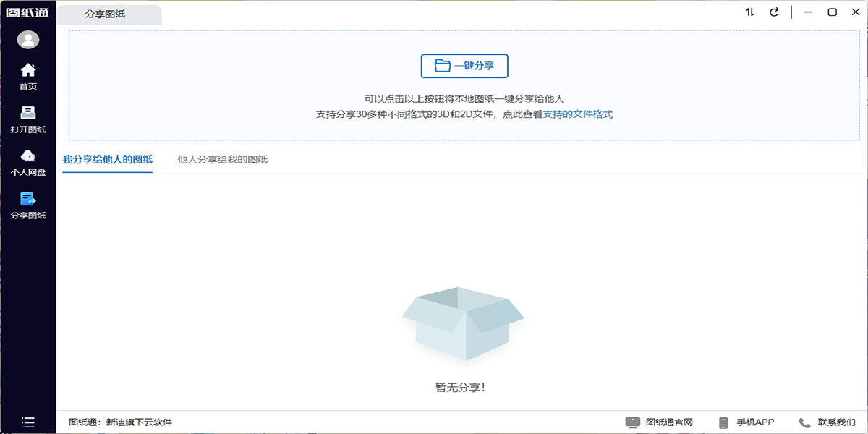Image resolution: width=868 pixels, height=434 pixels.
Task: Open the 首页 home icon in sidebar
Action: click(27, 76)
